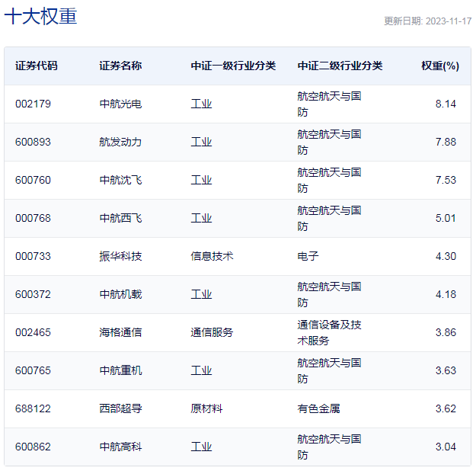Click 工业 in the 中航高科 row
This screenshot has width=476, height=474.
tap(201, 447)
